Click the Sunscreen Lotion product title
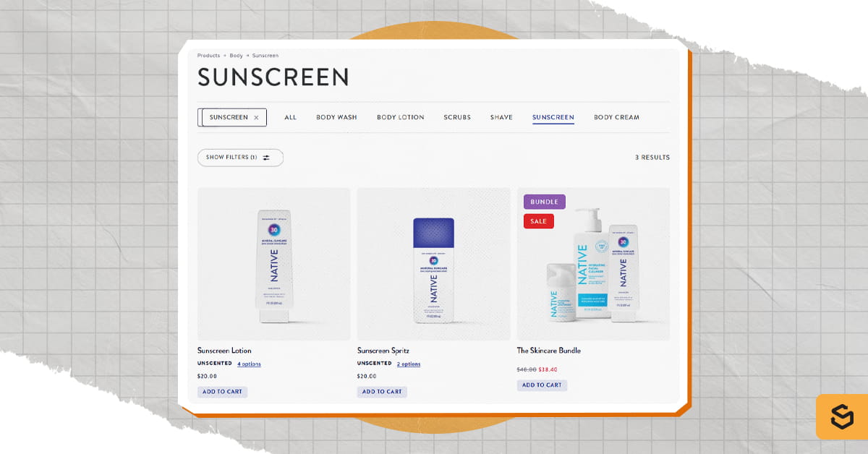The width and height of the screenshot is (868, 454). pyautogui.click(x=224, y=351)
